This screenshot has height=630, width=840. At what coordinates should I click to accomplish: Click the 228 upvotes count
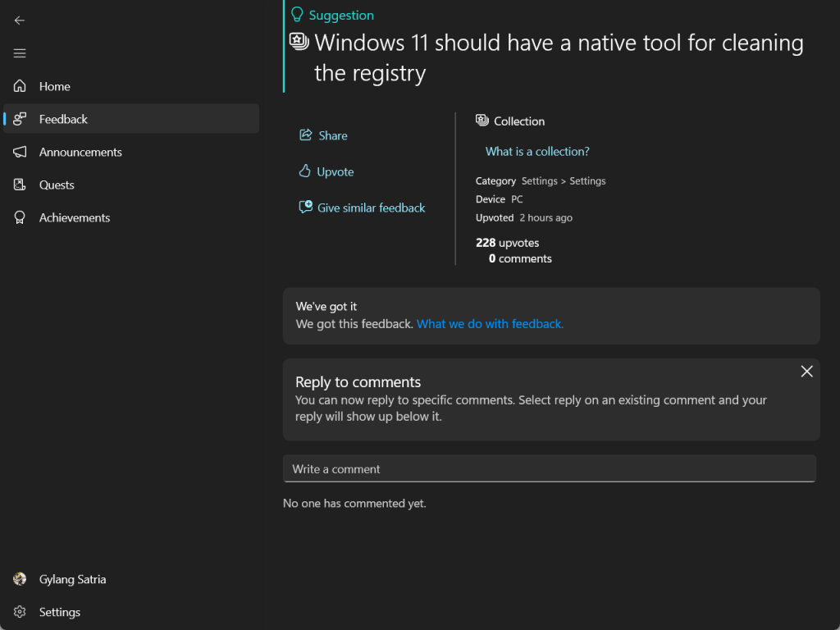point(507,243)
